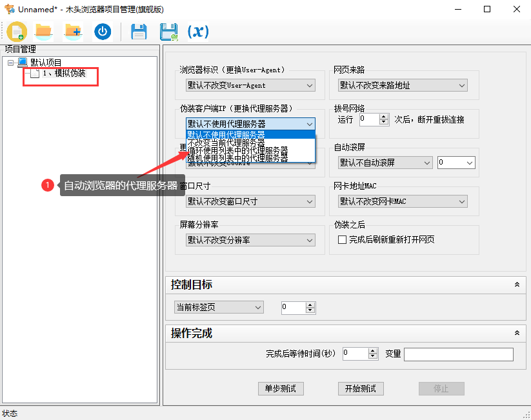Click the 开始测试 button
Viewport: 531px width, 420px height.
pos(361,388)
